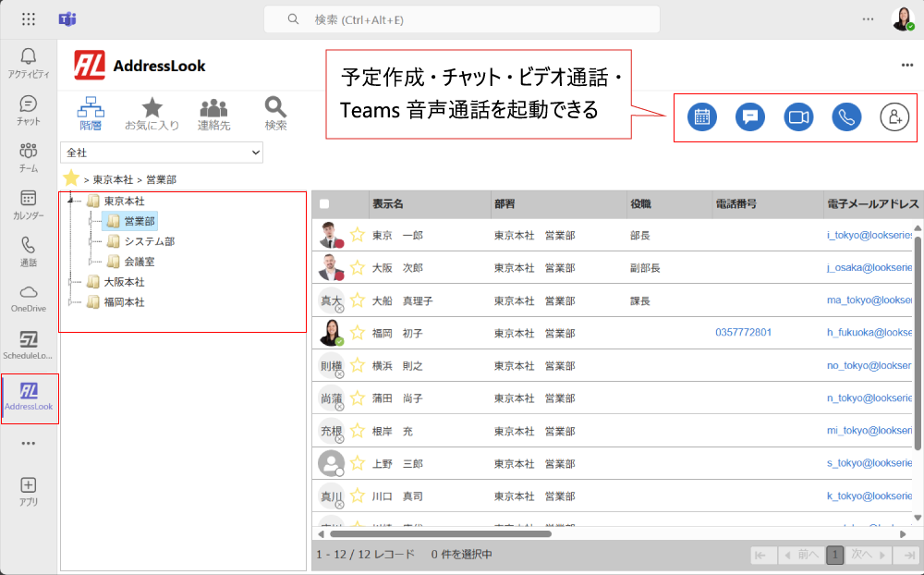This screenshot has height=575, width=924.
Task: Expand the 大阪本社 tree node
Action: (71, 282)
